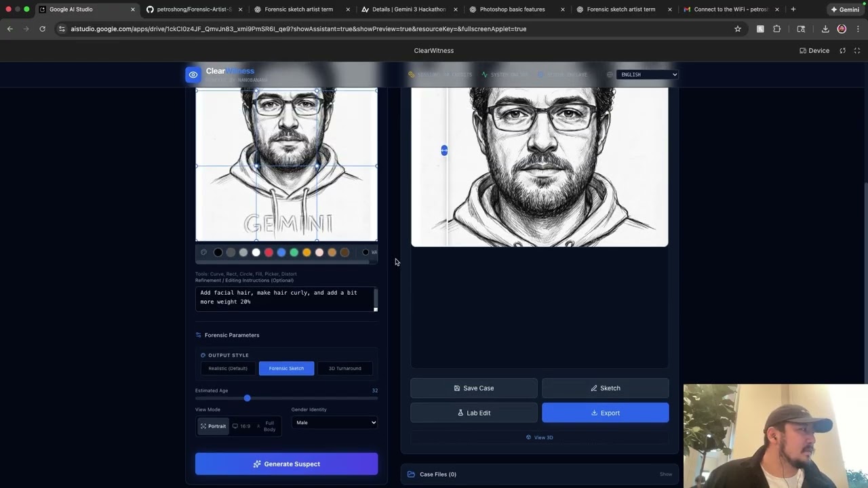
Task: Click the Generate Suspect button
Action: click(x=286, y=464)
